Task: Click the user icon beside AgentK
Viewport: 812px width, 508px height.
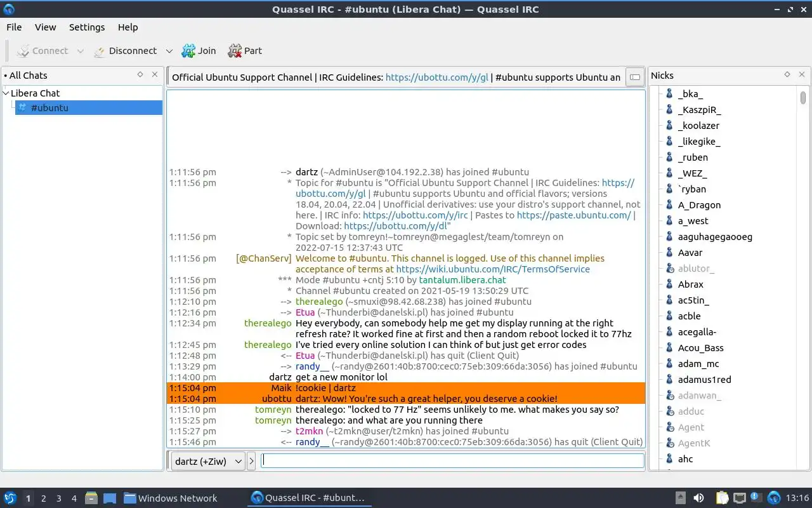Action: coord(669,443)
